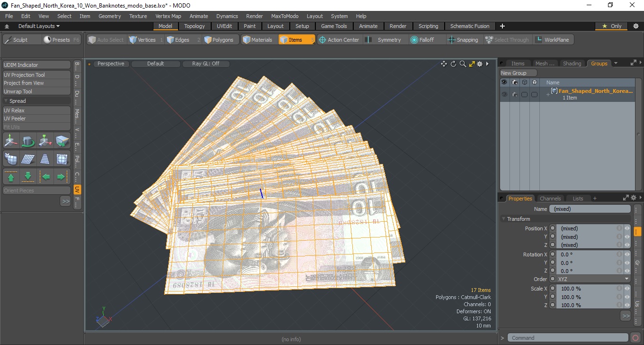Click the viewport pan move icon
Image resolution: width=644 pixels, height=345 pixels.
[x=444, y=64]
